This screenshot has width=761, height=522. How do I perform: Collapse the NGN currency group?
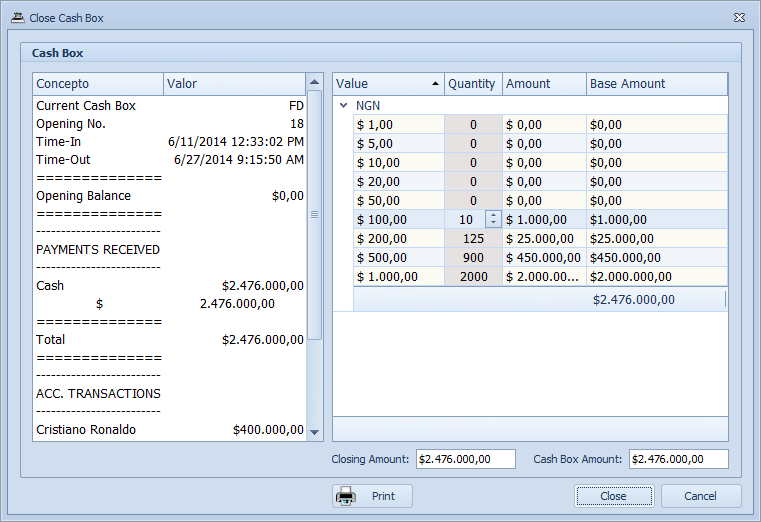343,105
